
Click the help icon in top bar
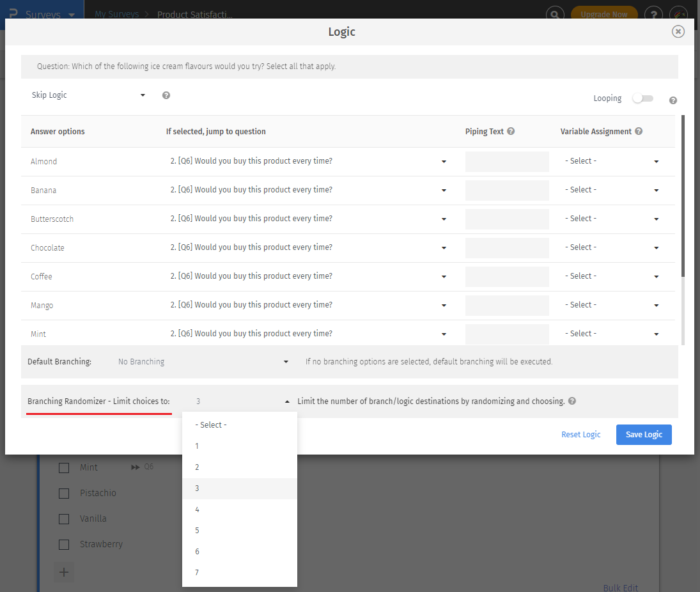(653, 14)
